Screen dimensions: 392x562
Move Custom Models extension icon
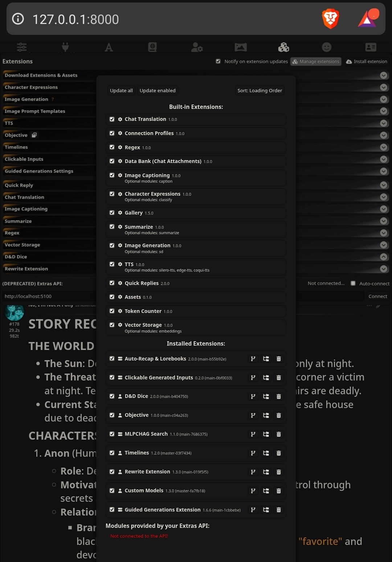click(x=266, y=491)
